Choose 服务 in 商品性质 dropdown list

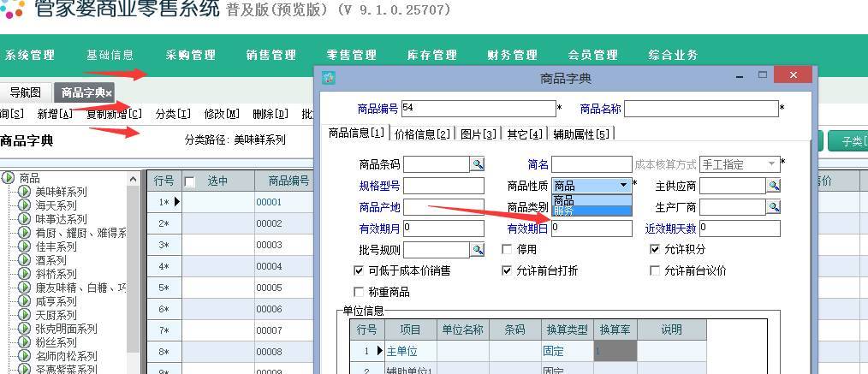pyautogui.click(x=592, y=211)
